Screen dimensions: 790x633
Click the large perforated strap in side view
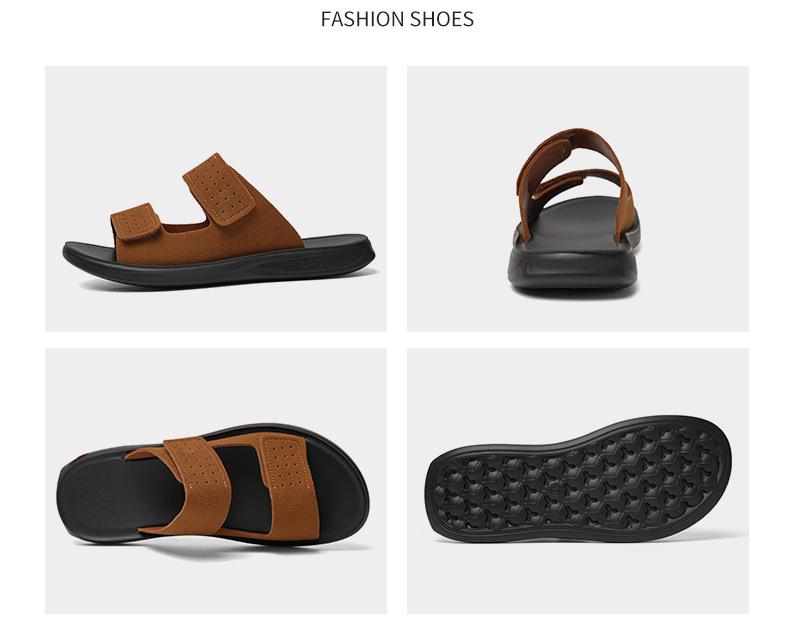219,189
